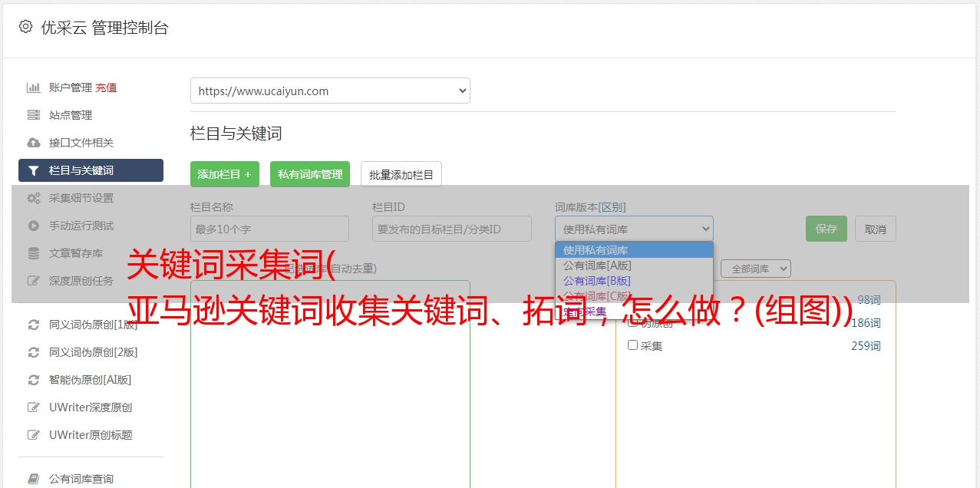This screenshot has height=488, width=980.
Task: Click the 私有词库管理 button
Action: (x=310, y=174)
